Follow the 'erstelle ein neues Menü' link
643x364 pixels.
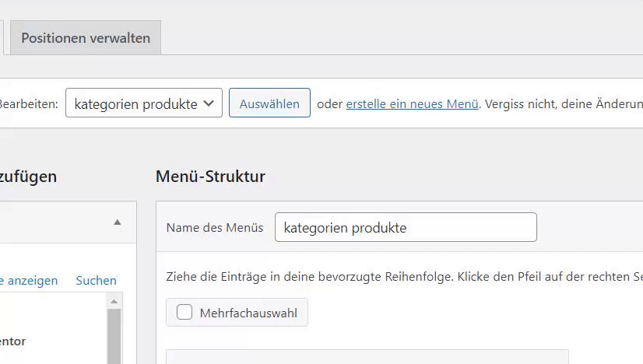tap(412, 103)
